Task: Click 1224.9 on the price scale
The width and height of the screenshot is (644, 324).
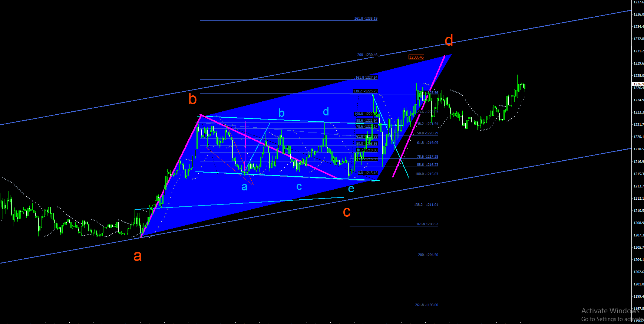Action: pos(638,100)
